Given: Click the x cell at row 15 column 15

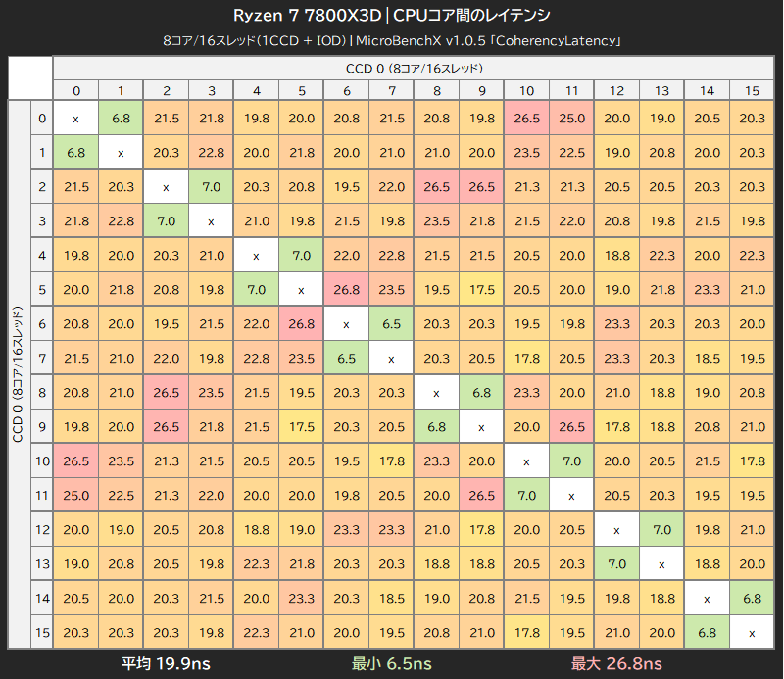Looking at the screenshot, I should [752, 633].
